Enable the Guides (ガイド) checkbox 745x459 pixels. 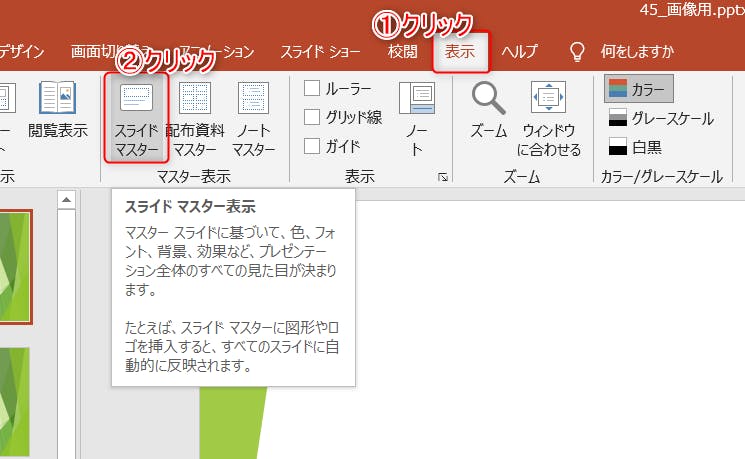coord(313,146)
